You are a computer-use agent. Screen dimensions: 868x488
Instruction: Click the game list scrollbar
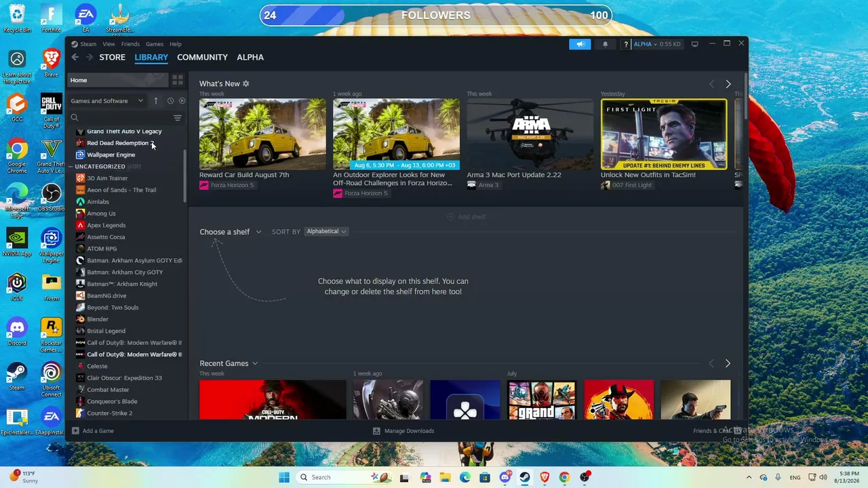click(x=185, y=175)
